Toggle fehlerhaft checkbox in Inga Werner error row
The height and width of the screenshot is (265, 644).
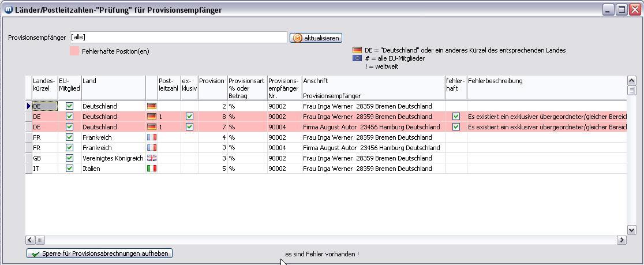pyautogui.click(x=456, y=117)
